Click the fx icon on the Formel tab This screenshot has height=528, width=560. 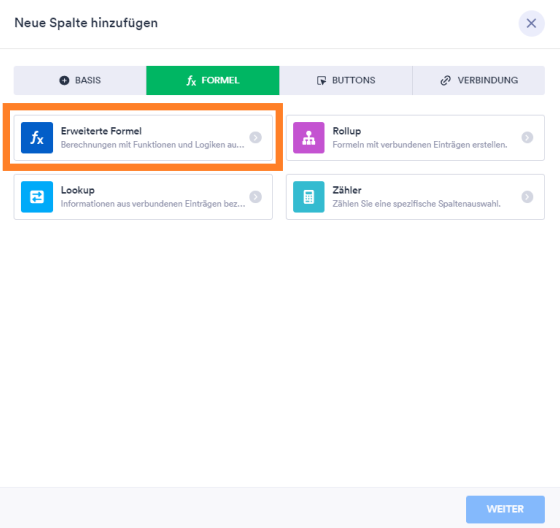(x=191, y=81)
